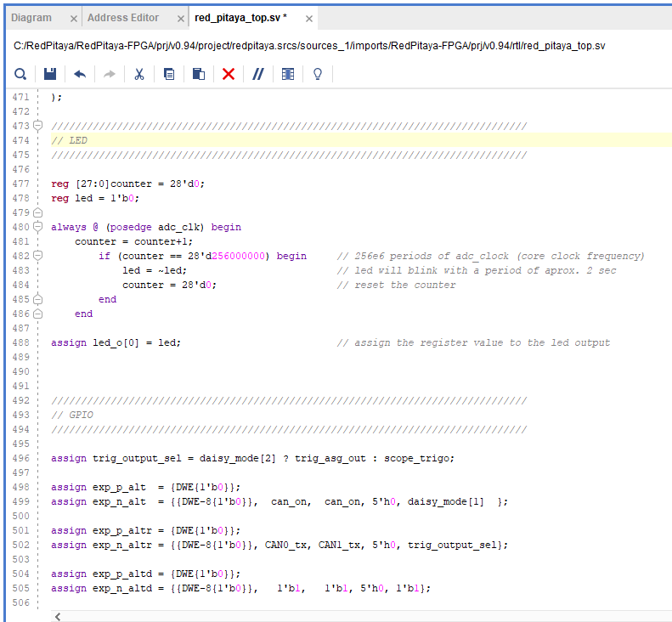Image resolution: width=672 pixels, height=622 pixels.
Task: Click the comment '// reset the counter'
Action: [x=397, y=285]
